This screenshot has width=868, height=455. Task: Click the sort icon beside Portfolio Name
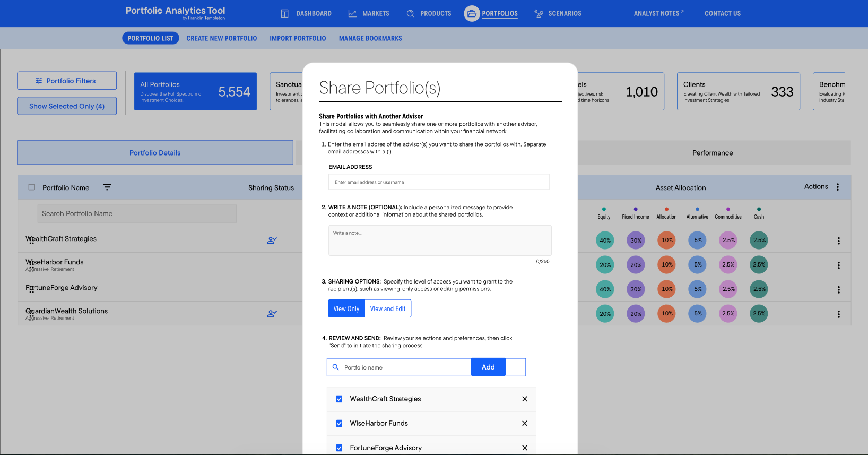pos(107,187)
